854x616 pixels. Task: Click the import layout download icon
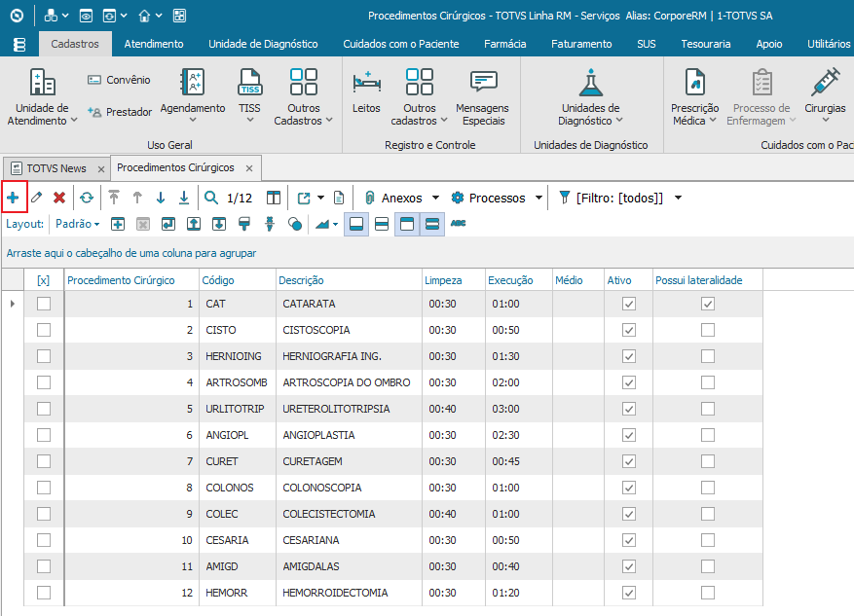coord(219,224)
